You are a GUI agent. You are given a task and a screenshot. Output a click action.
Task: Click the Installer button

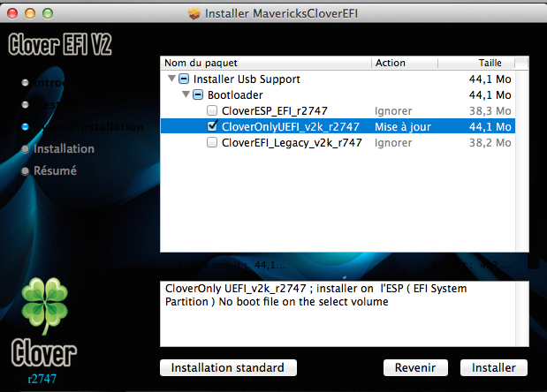click(x=494, y=367)
